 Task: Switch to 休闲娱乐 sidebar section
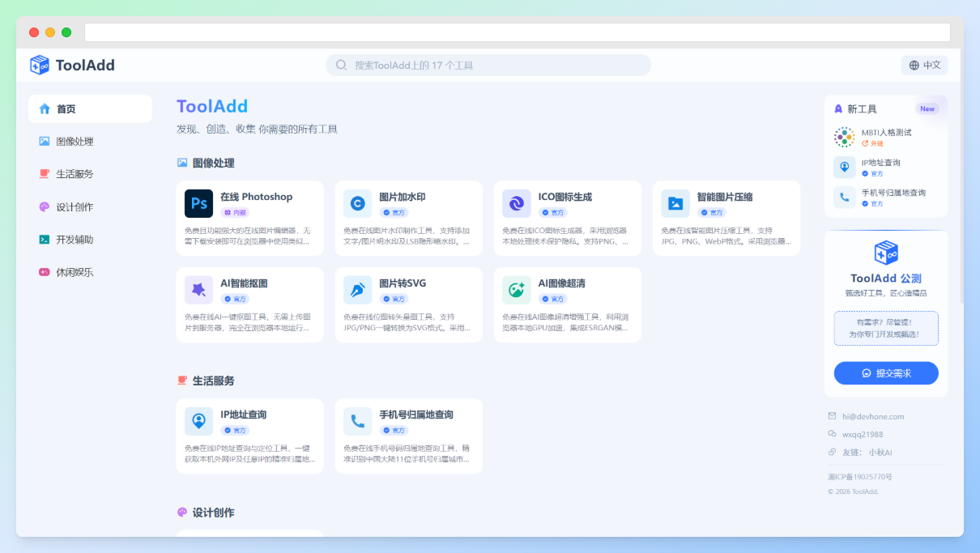75,273
